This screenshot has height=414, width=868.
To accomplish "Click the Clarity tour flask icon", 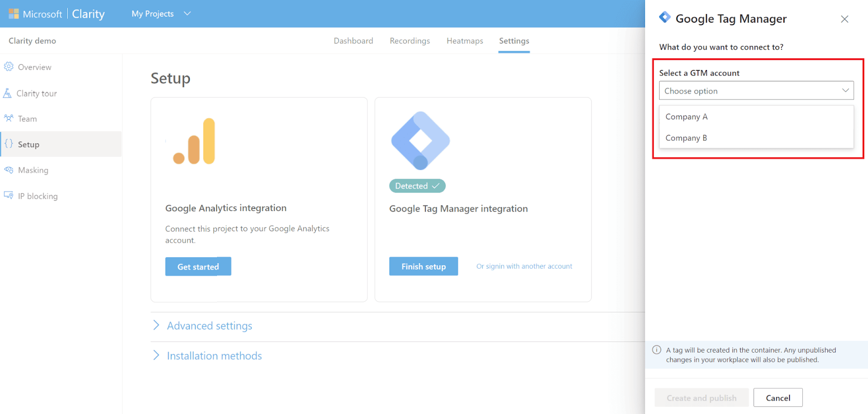I will tap(8, 93).
